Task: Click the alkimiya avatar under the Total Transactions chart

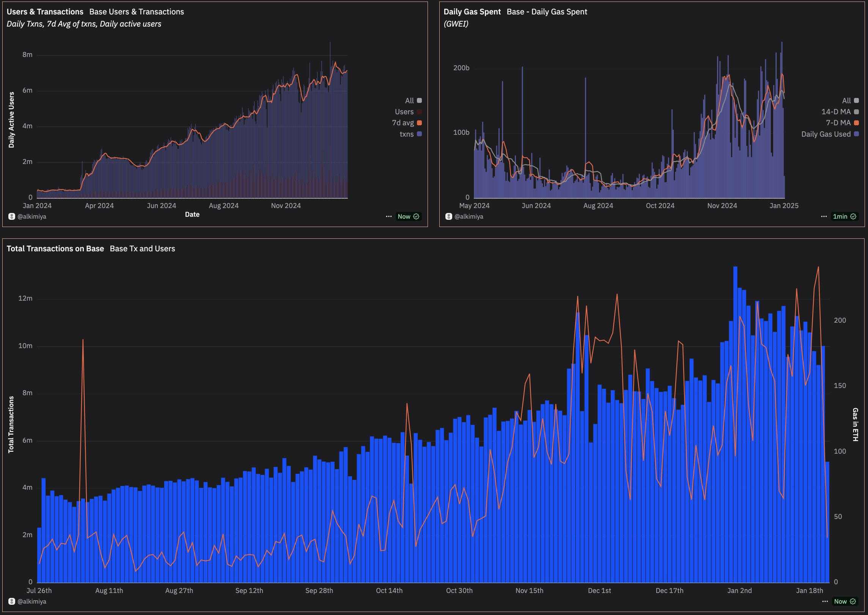Action: (12, 601)
